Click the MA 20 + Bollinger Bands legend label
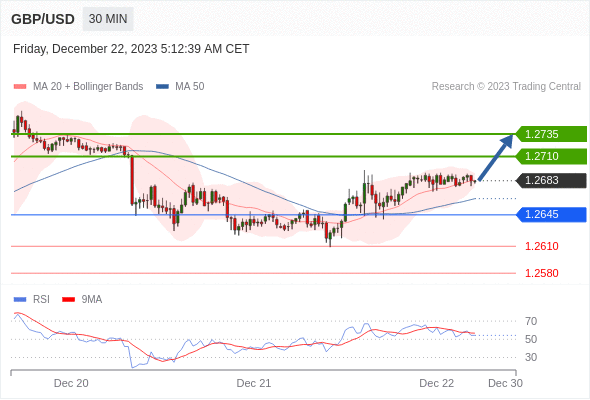This screenshot has width=590, height=400. click(x=88, y=87)
